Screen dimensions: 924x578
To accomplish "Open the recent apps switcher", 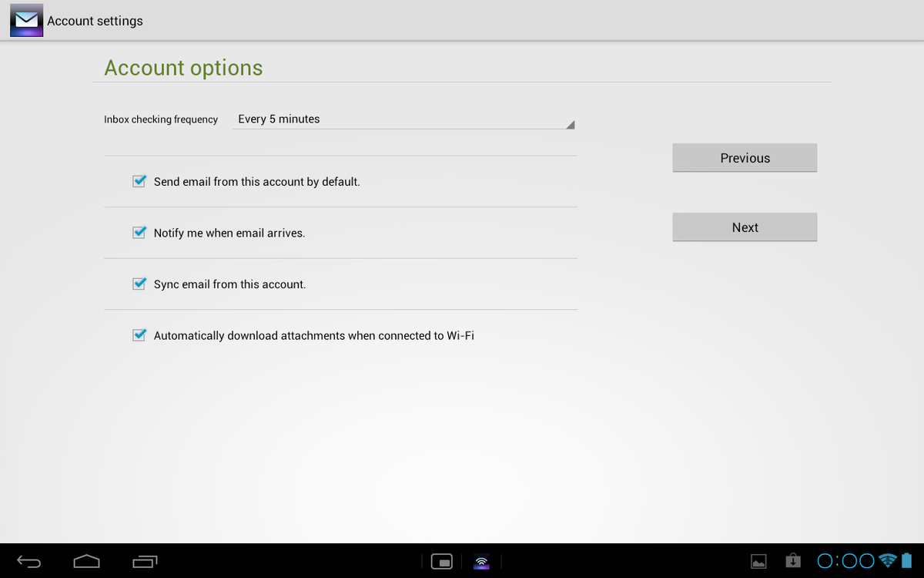I will pyautogui.click(x=144, y=561).
